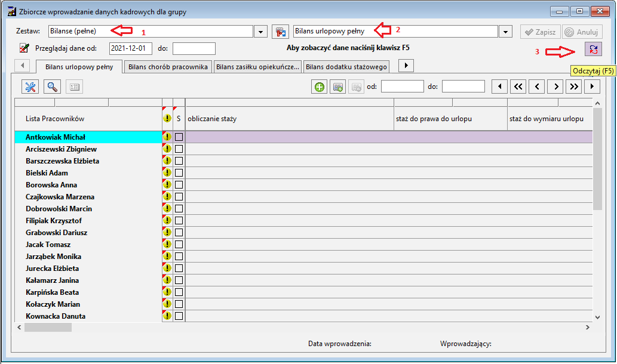617x364 pixels.
Task: Click the Anuluj button
Action: coord(582,32)
